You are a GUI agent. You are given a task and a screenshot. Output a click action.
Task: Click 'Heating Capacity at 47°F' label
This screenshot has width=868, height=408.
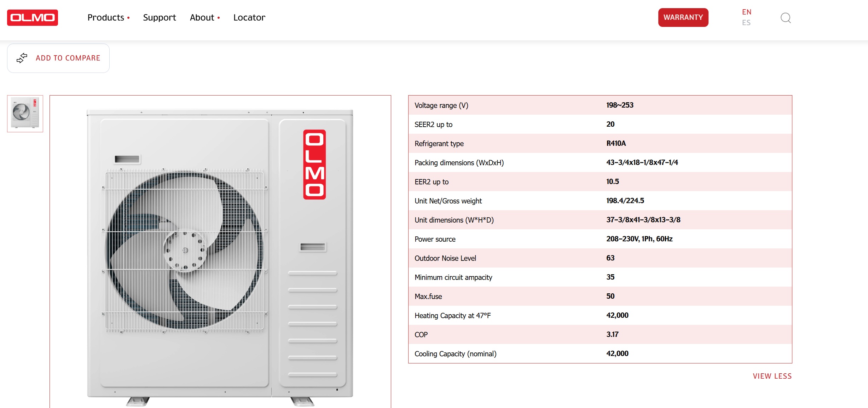[x=453, y=316]
